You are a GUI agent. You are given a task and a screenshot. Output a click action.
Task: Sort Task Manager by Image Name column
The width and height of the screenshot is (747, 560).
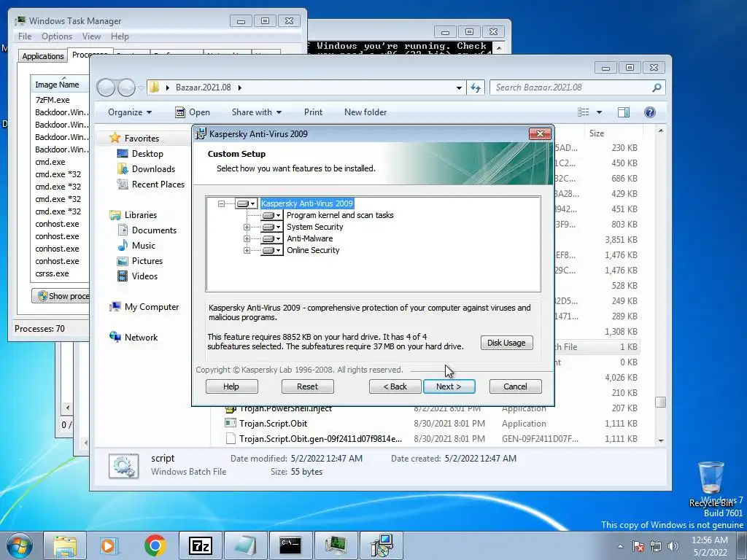tap(60, 85)
